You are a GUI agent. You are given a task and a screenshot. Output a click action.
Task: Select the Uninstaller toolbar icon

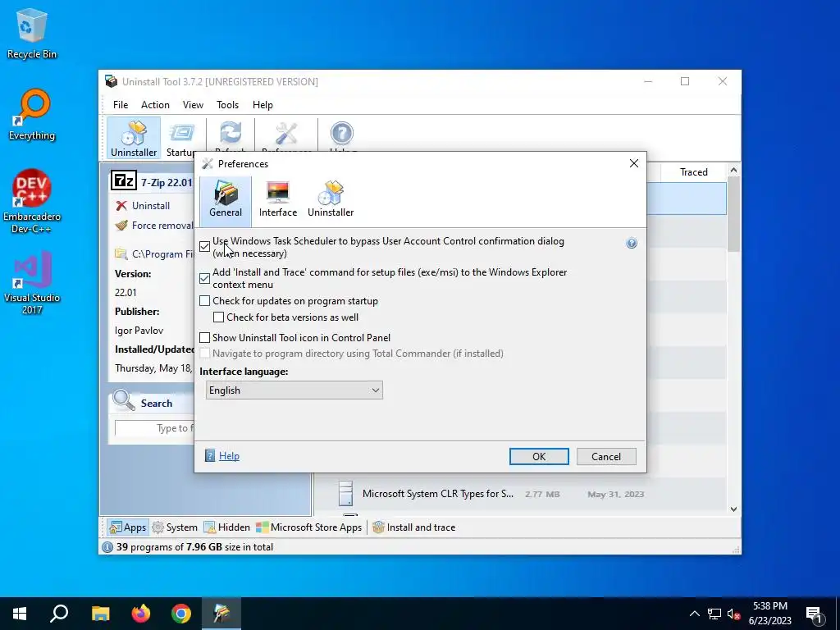tap(134, 138)
